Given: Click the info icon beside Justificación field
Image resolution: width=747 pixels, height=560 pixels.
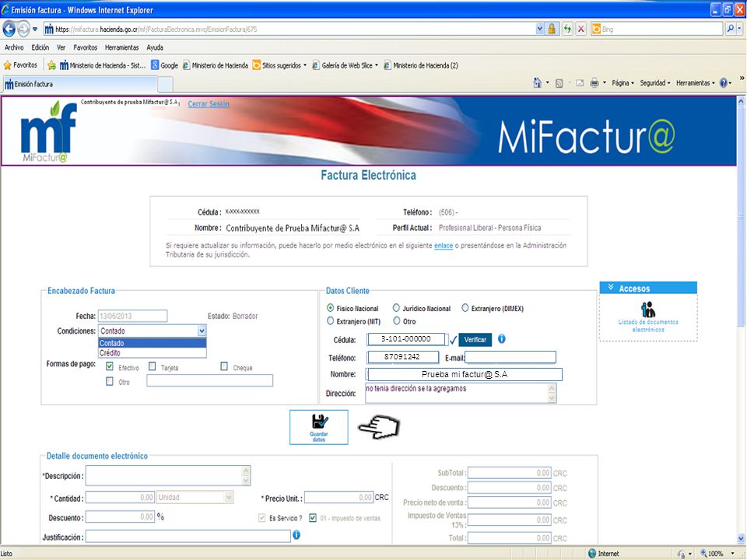Looking at the screenshot, I should tap(296, 535).
